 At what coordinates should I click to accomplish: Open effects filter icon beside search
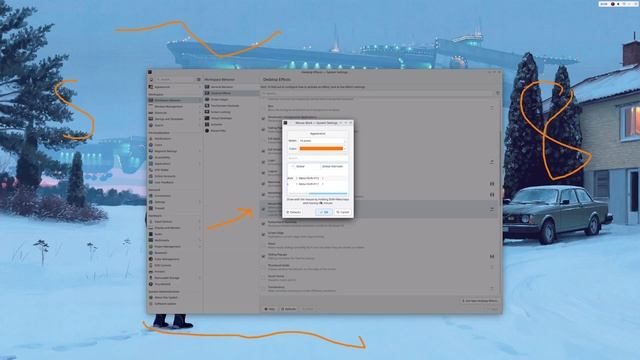click(x=498, y=93)
